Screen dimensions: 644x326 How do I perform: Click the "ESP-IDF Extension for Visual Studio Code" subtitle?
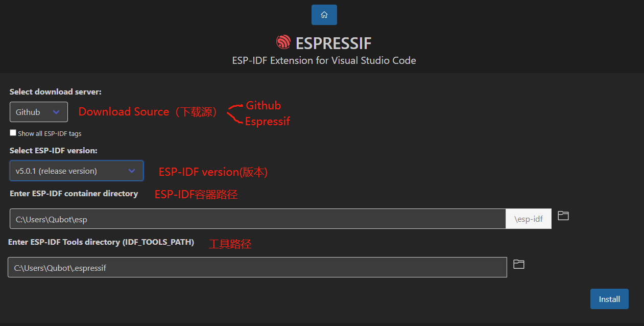(x=324, y=60)
